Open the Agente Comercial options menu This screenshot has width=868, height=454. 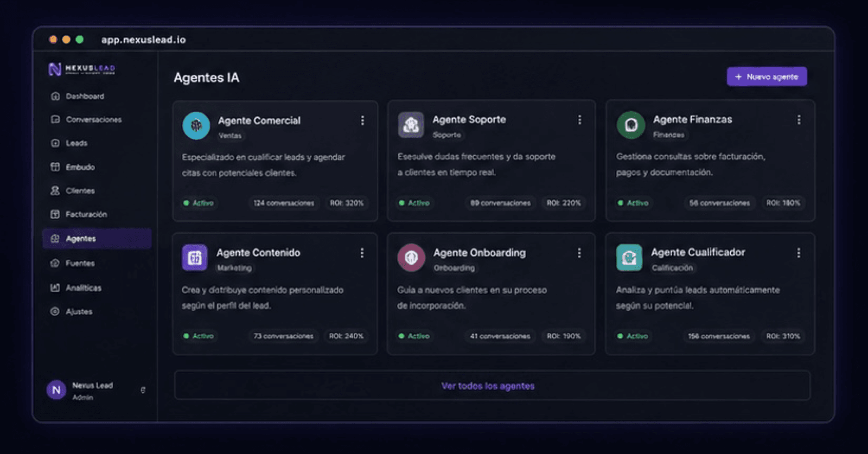pyautogui.click(x=362, y=120)
